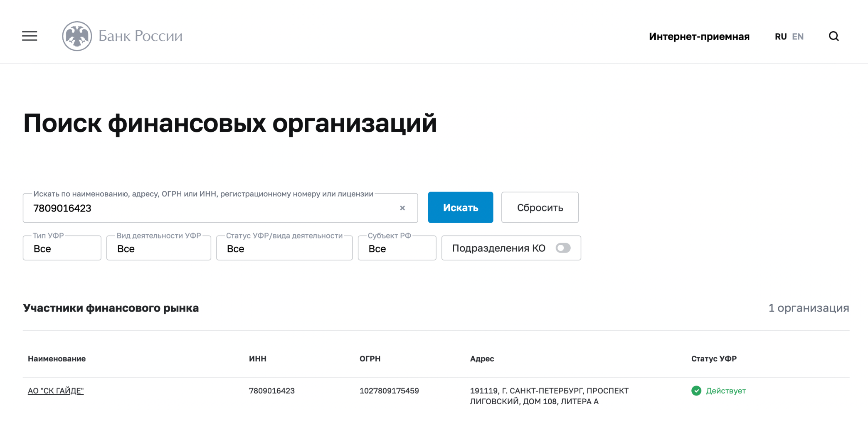Switch language to EN

click(x=798, y=37)
